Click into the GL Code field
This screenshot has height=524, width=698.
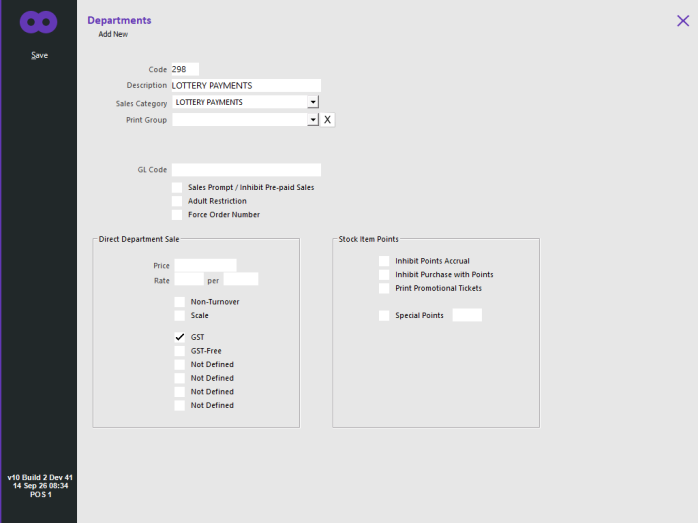(x=246, y=170)
